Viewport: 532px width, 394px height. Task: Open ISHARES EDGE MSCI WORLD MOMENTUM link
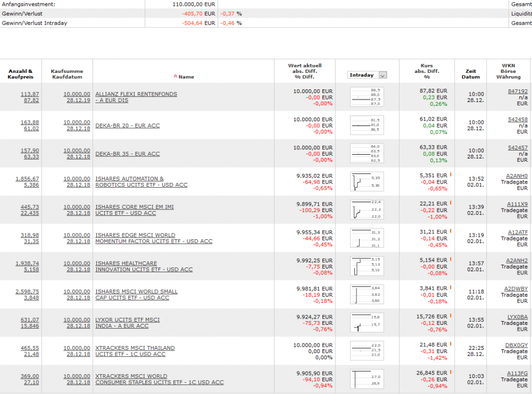pyautogui.click(x=154, y=238)
